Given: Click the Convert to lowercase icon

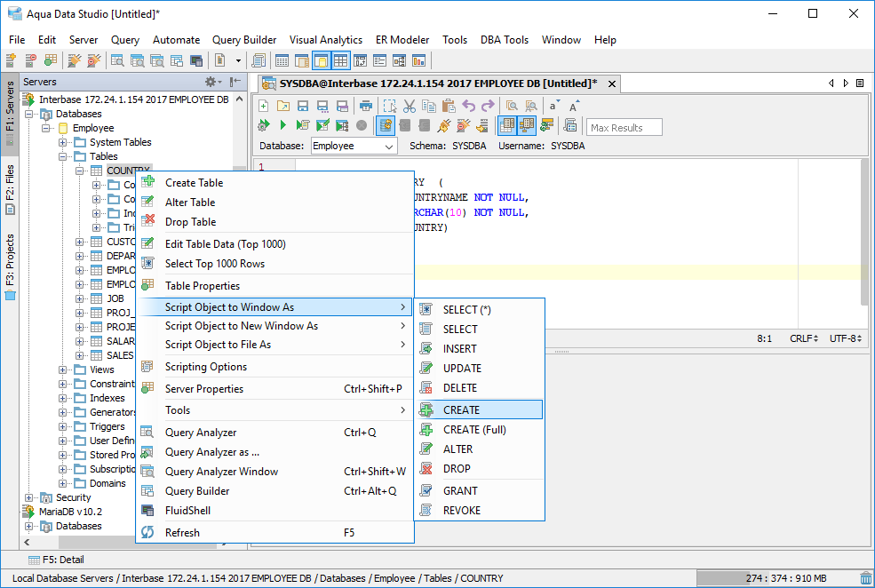Looking at the screenshot, I should [553, 106].
